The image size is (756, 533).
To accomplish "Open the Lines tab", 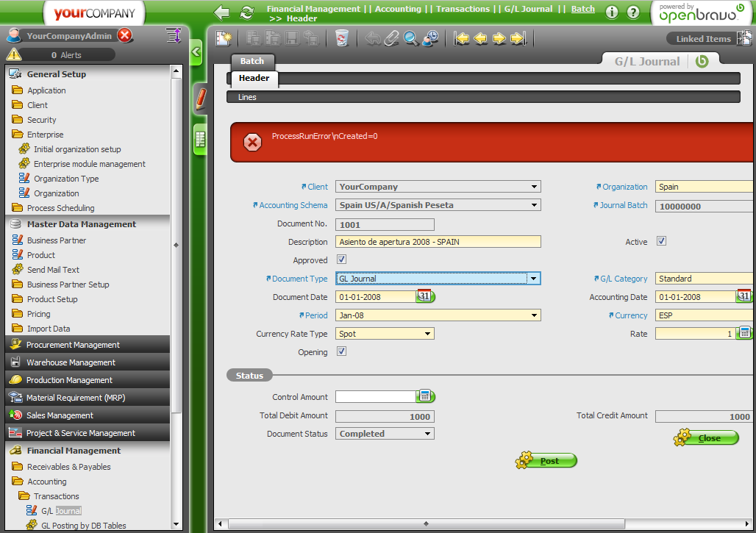I will (x=247, y=97).
